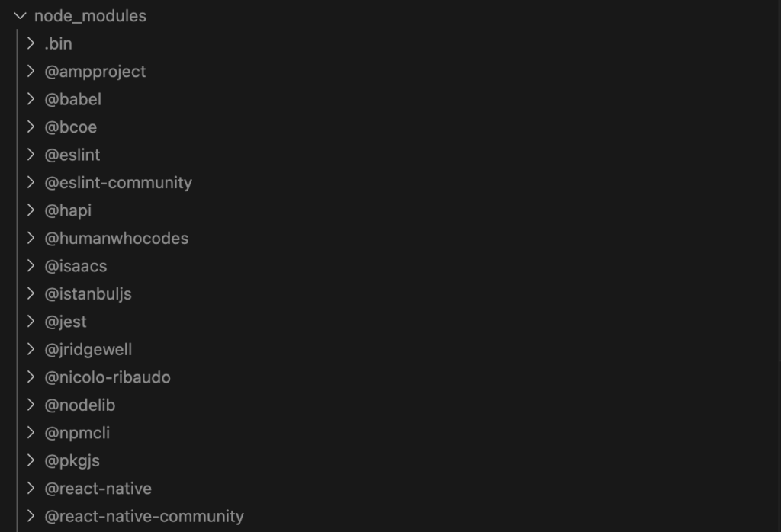
Task: Expand the @isaacs chevron
Action: point(31,266)
